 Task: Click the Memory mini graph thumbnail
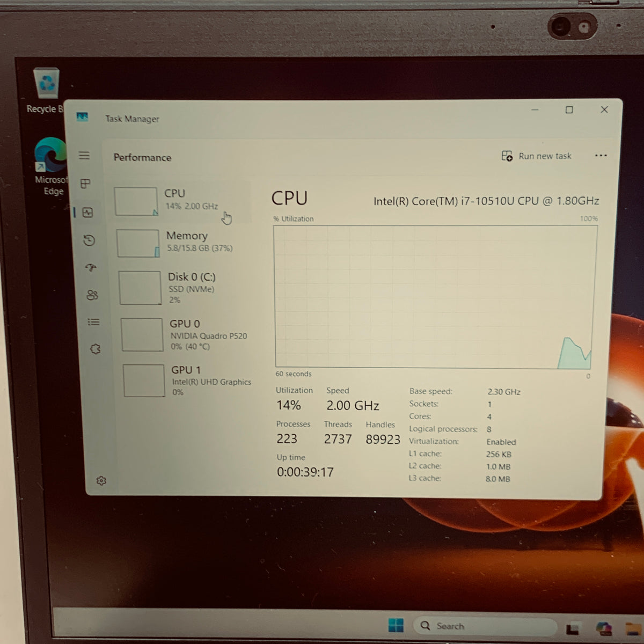click(138, 243)
